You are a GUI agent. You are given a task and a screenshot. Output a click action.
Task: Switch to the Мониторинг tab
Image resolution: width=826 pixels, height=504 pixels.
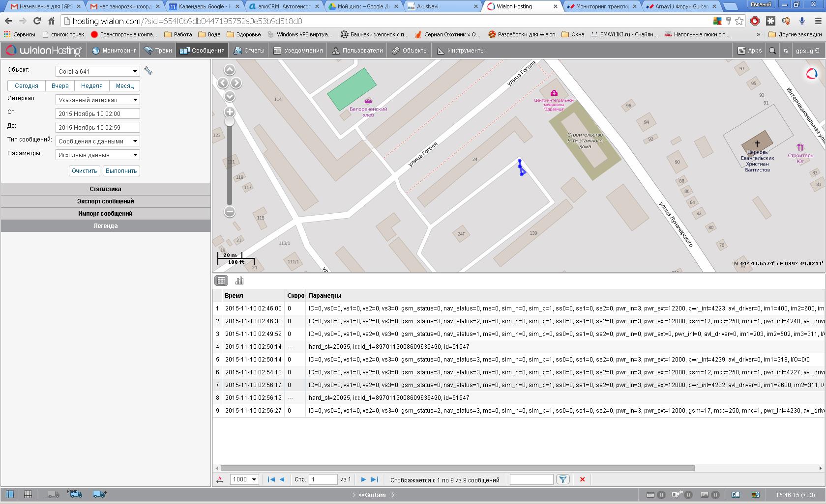[114, 51]
